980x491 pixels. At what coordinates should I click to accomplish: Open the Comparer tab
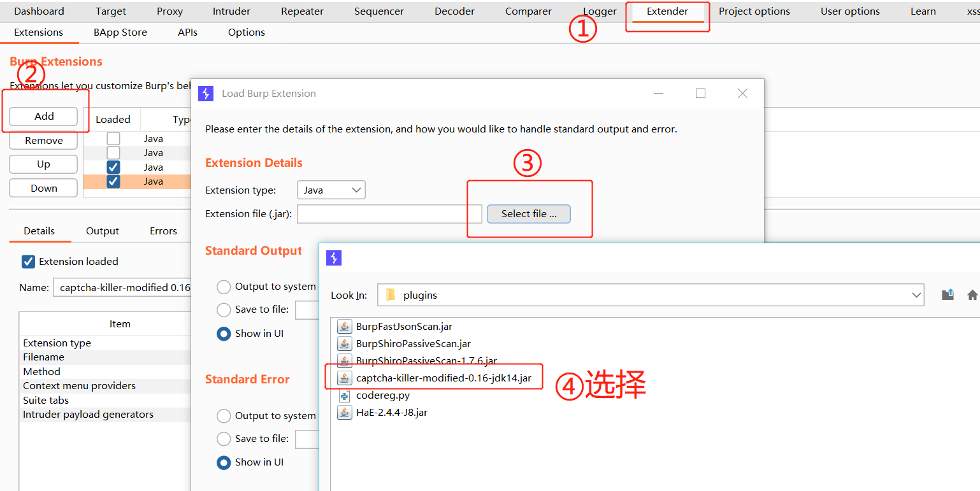pos(528,11)
